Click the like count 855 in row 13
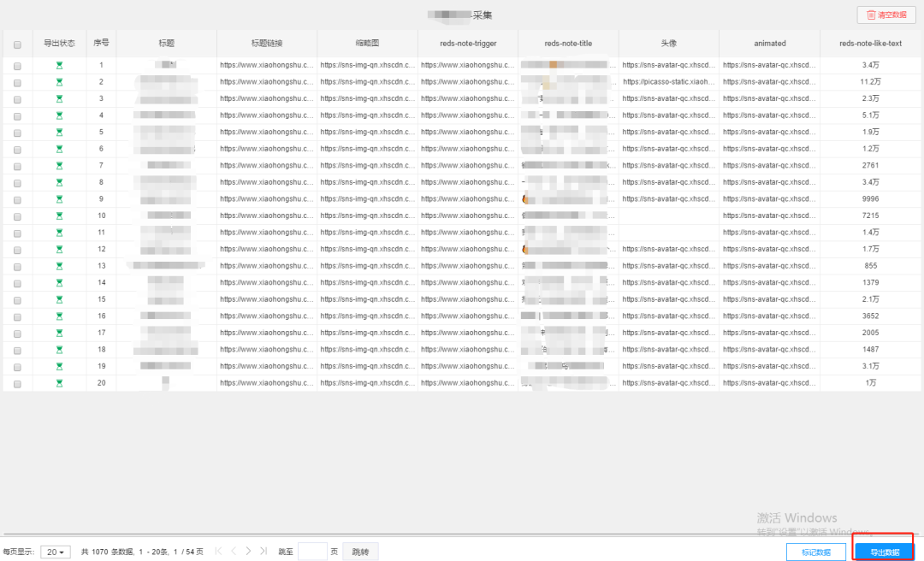924x561 pixels. pos(870,266)
